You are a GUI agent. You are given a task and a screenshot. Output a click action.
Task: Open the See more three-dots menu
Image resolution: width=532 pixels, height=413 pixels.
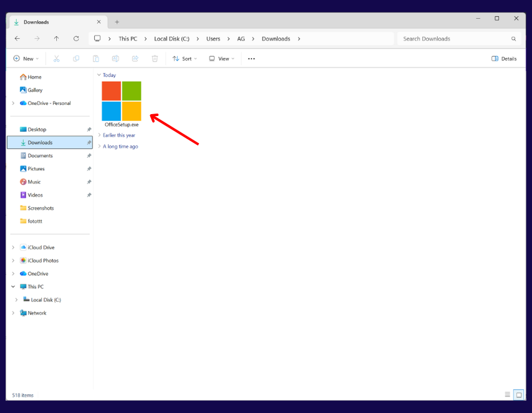pos(251,59)
